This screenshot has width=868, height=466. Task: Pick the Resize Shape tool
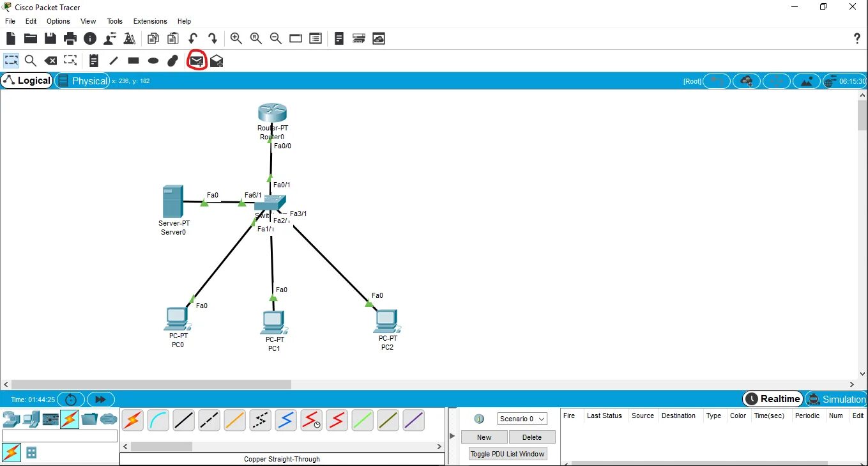[70, 61]
